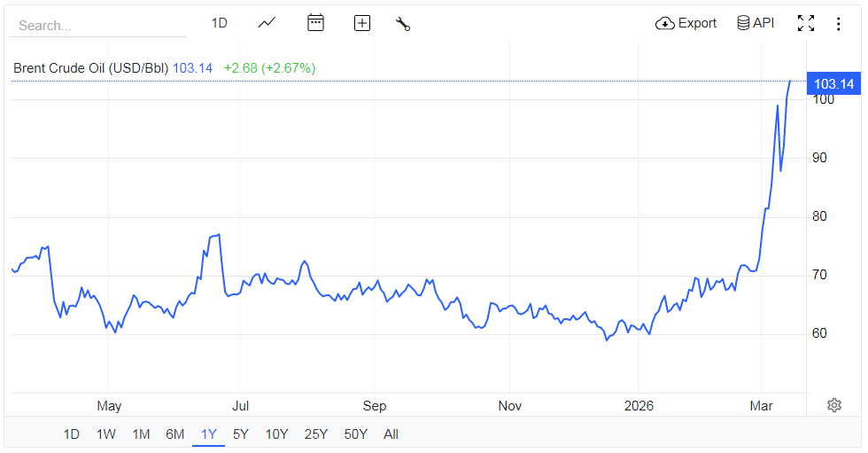Open the 1D interval dropdown

click(219, 23)
